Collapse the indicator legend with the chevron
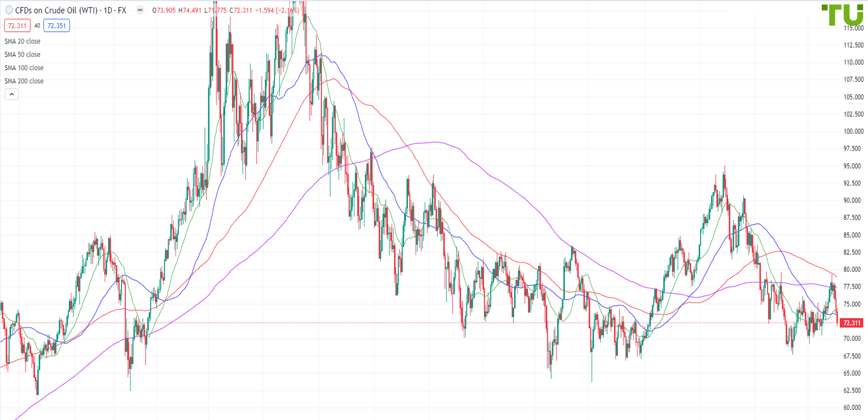This screenshot has height=420, width=868. pos(12,94)
